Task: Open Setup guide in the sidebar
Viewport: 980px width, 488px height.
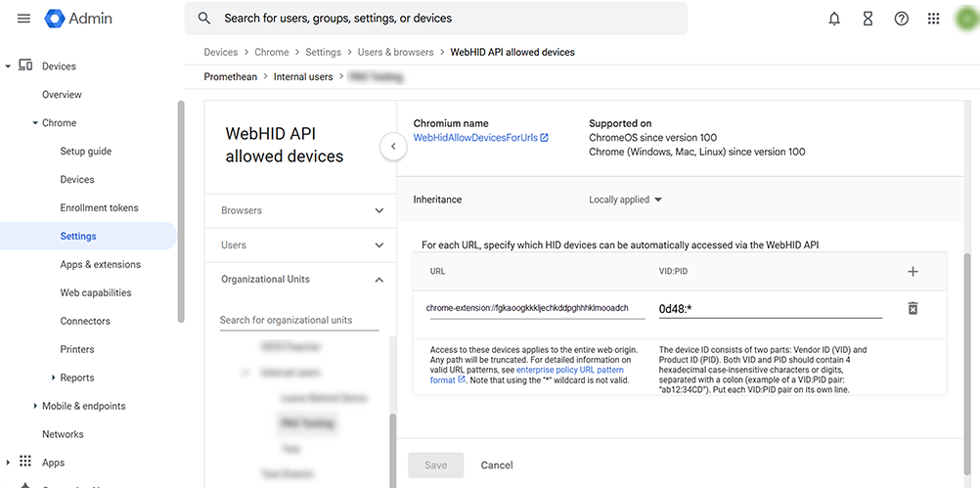Action: coord(86,152)
